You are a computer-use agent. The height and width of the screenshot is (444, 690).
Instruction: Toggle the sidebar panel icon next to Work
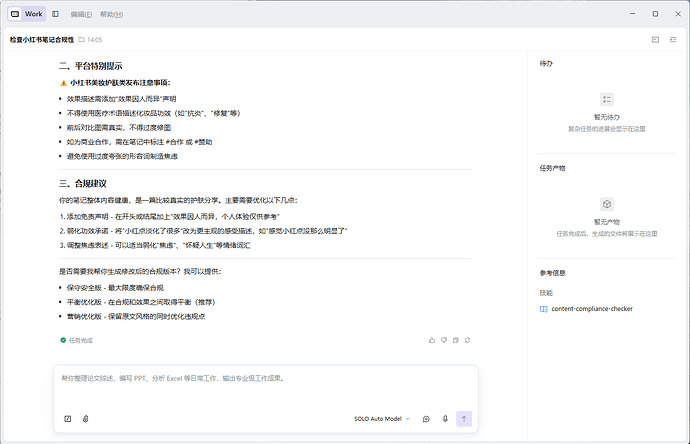click(55, 14)
